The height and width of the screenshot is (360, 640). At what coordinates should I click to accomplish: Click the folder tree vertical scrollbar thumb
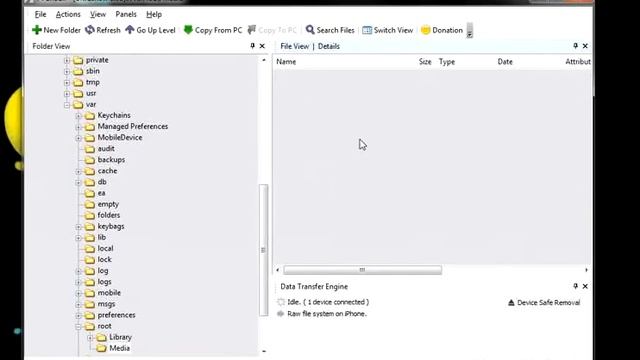[263, 250]
